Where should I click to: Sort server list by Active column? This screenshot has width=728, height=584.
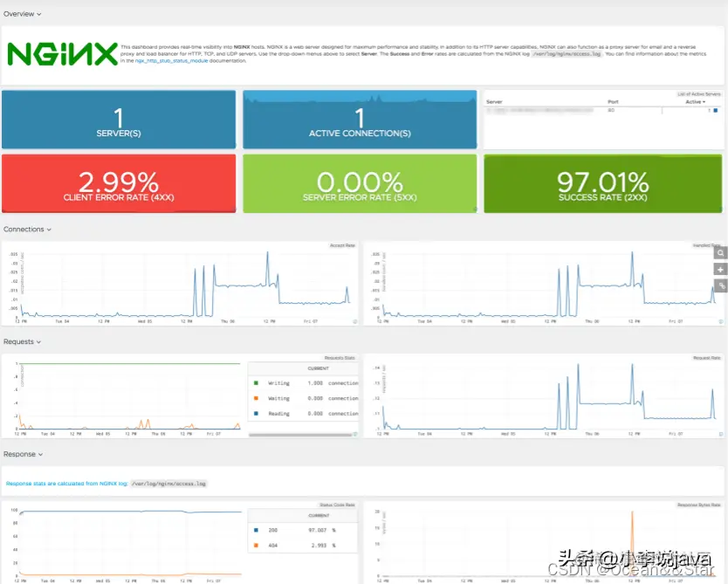coord(695,101)
